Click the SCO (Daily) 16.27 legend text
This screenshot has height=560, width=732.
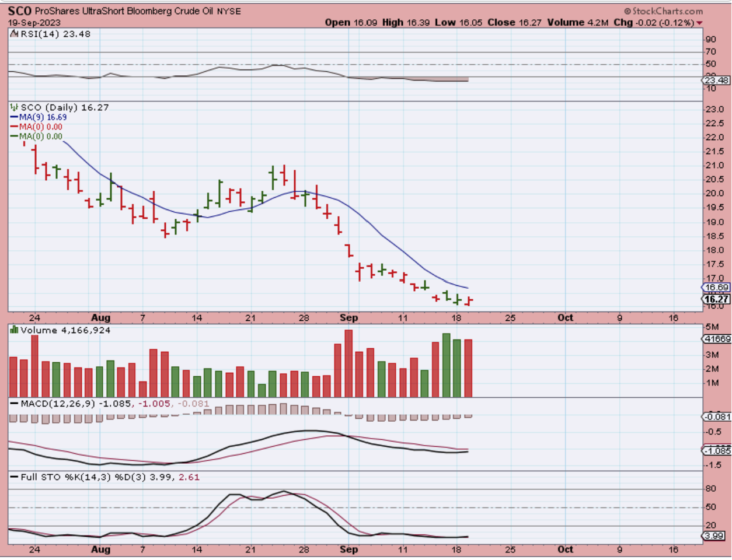64,107
